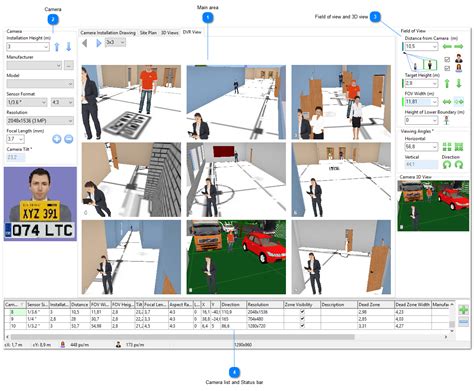Open the Manufacturer dropdown
The width and height of the screenshot is (474, 391).
coord(58,65)
